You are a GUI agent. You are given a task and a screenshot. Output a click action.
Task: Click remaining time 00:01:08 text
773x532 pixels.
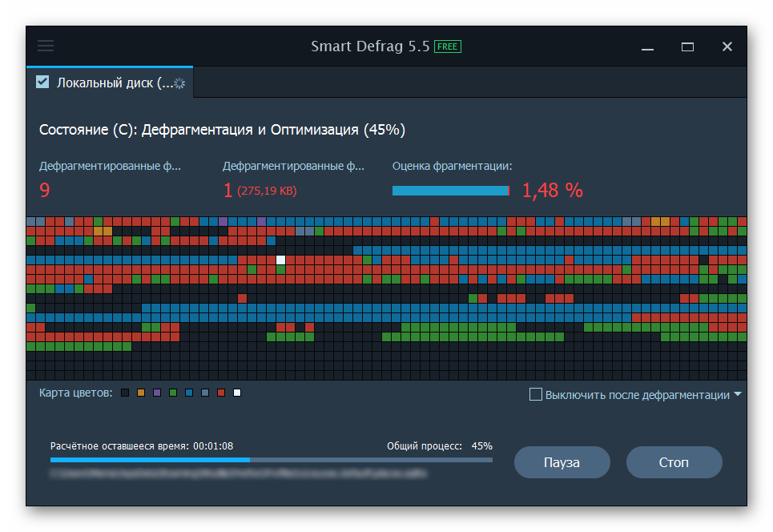point(213,446)
